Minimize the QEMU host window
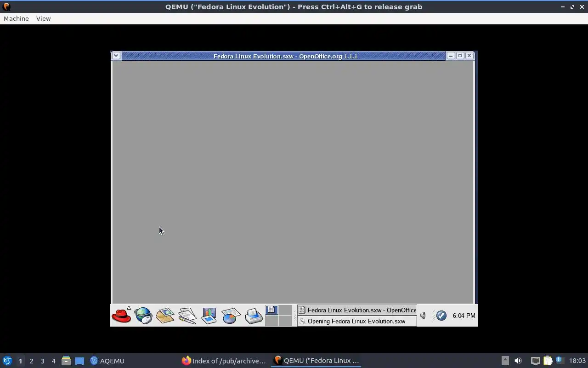The height and width of the screenshot is (368, 588). pos(562,6)
